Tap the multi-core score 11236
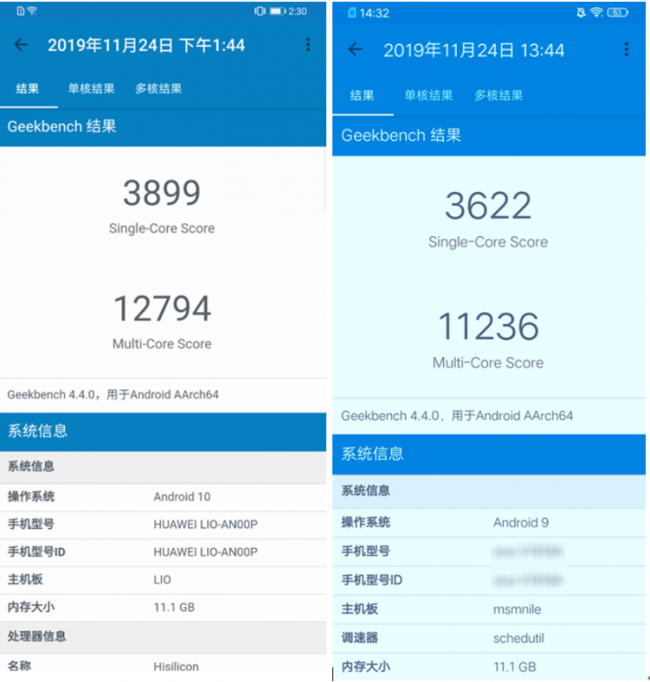 (488, 327)
